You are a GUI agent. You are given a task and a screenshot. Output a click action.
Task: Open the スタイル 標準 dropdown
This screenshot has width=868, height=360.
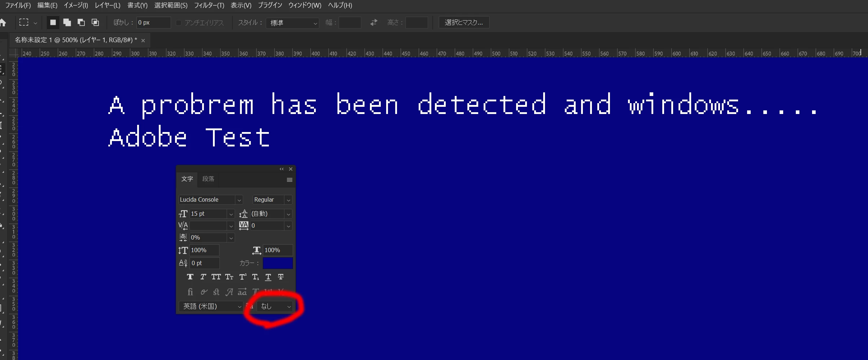pyautogui.click(x=292, y=23)
